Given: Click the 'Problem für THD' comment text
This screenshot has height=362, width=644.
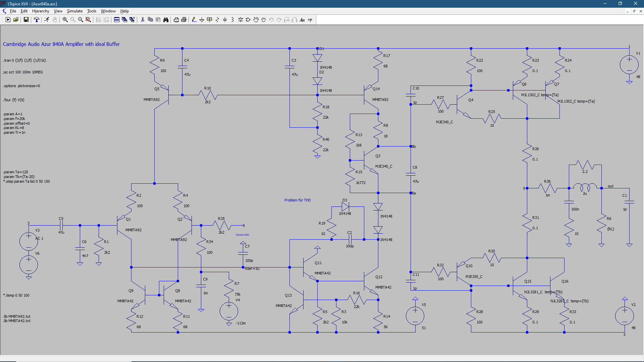Looking at the screenshot, I should (298, 200).
